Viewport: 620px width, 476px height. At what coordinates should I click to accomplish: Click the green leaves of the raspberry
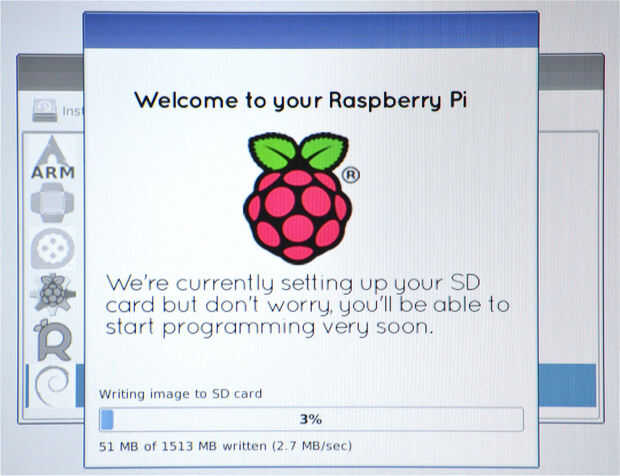pos(299,151)
